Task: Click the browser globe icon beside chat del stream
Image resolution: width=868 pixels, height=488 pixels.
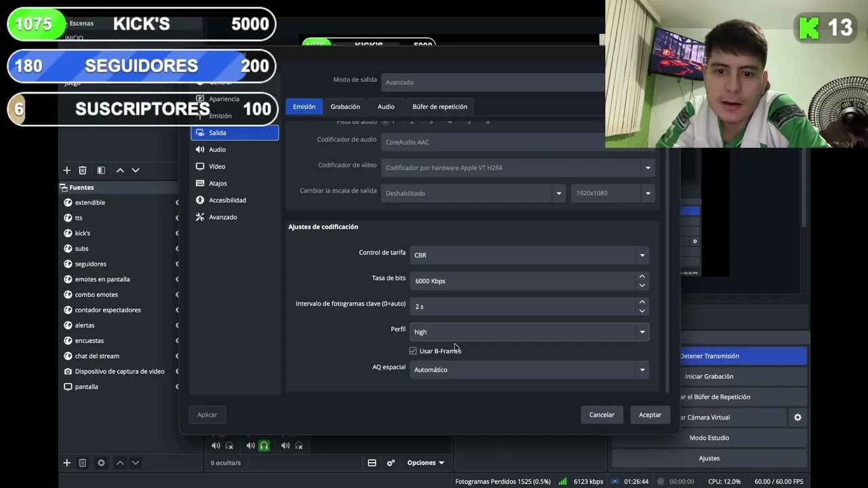Action: 68,356
